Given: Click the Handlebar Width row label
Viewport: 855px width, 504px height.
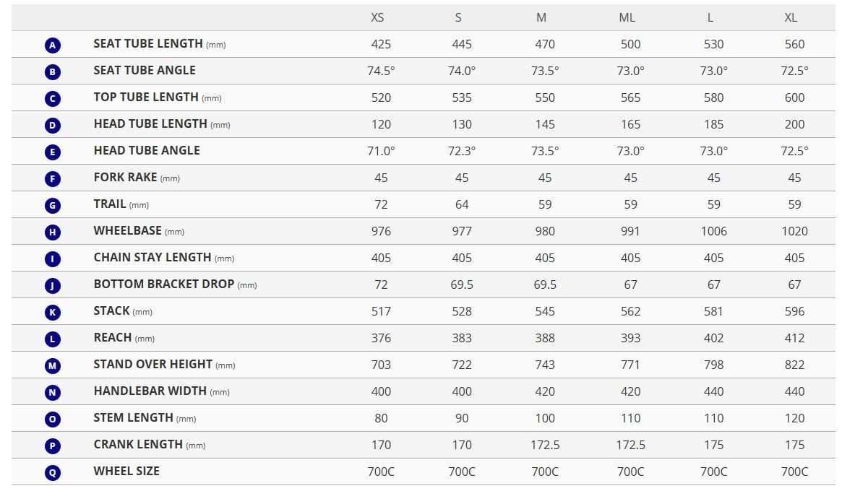Looking at the screenshot, I should [x=150, y=391].
